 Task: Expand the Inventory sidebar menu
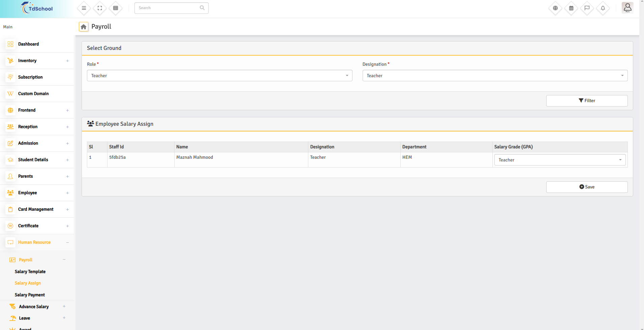click(37, 61)
